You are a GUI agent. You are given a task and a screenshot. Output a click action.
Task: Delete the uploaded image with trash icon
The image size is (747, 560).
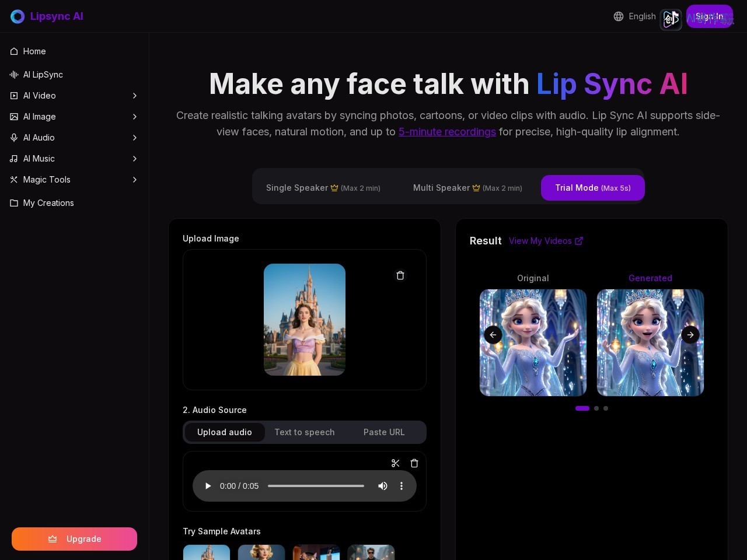[x=400, y=275]
